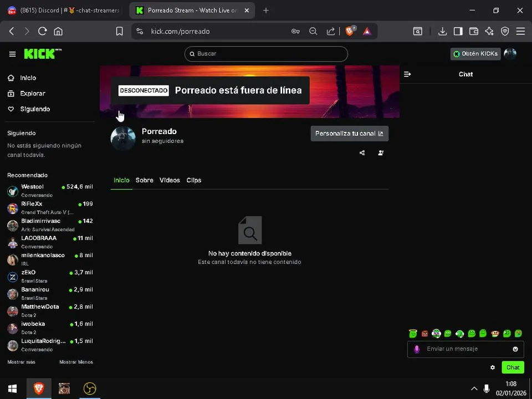Open recommended channel Bladimirrivasc
Image resolution: width=532 pixels, height=399 pixels.
(50, 225)
